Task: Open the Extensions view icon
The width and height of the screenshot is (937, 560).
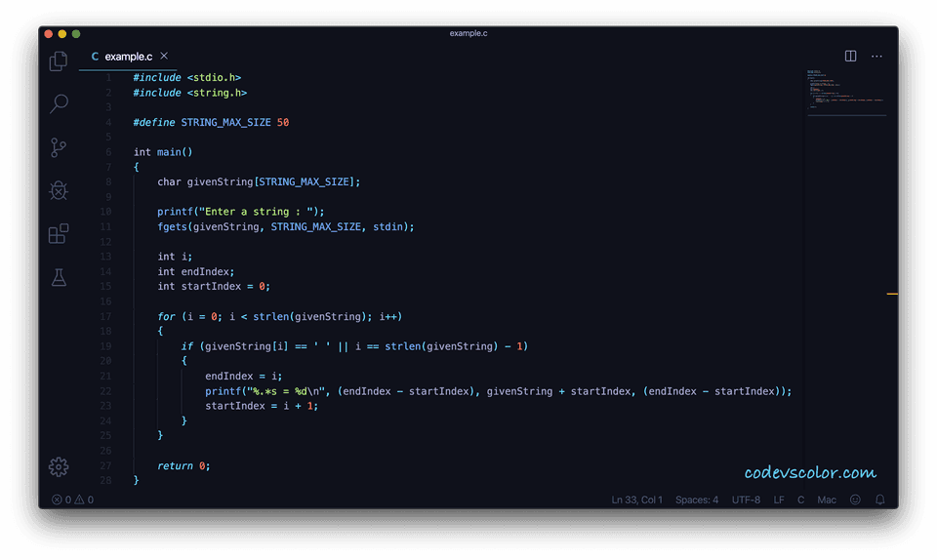Action: 59,234
